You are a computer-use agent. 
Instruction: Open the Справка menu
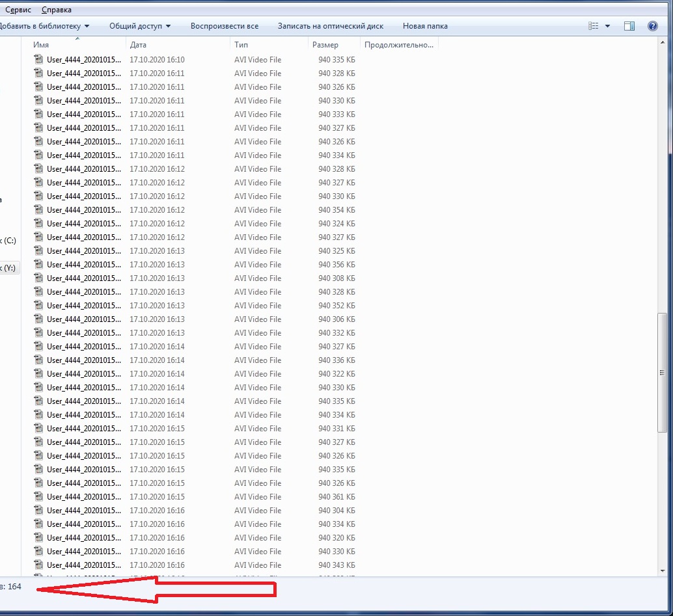tap(56, 10)
